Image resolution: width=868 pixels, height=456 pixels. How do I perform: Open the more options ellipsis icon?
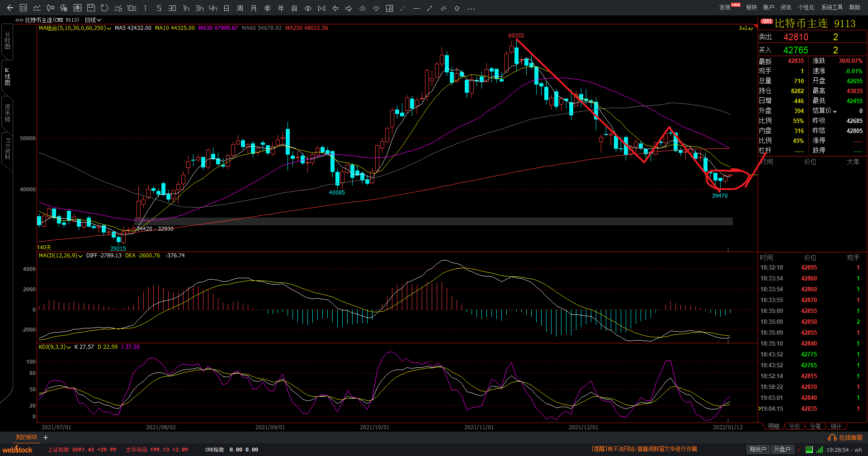coord(471,8)
